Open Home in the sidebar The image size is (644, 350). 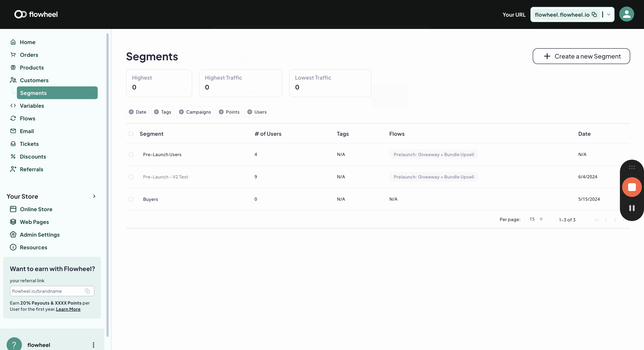coord(28,42)
